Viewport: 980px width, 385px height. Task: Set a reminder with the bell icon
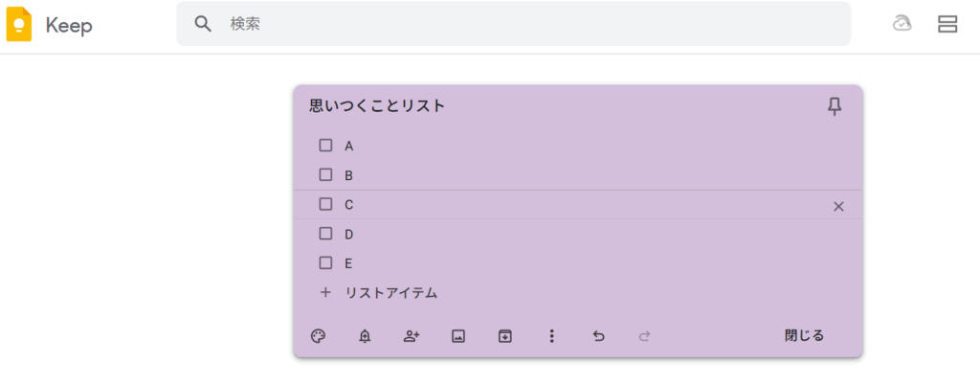click(365, 336)
